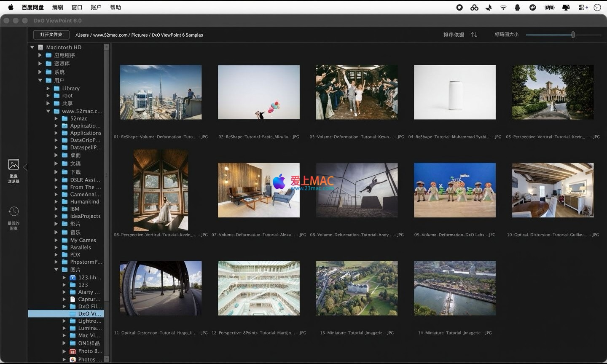Expand the Library folder

click(48, 88)
